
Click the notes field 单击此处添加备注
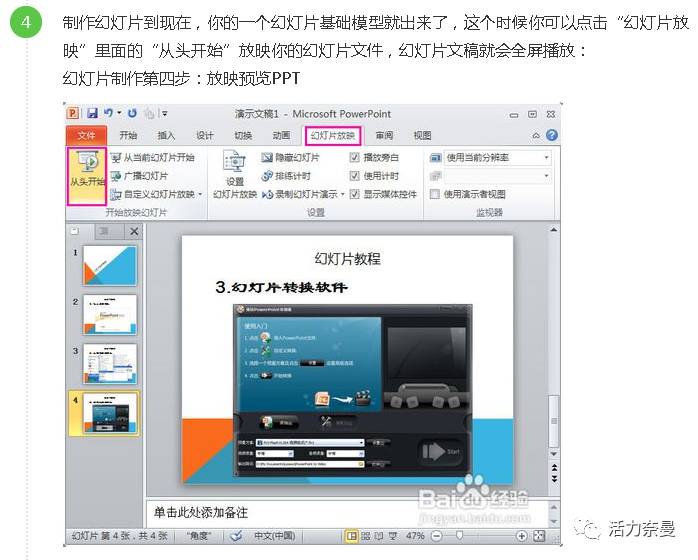201,513
